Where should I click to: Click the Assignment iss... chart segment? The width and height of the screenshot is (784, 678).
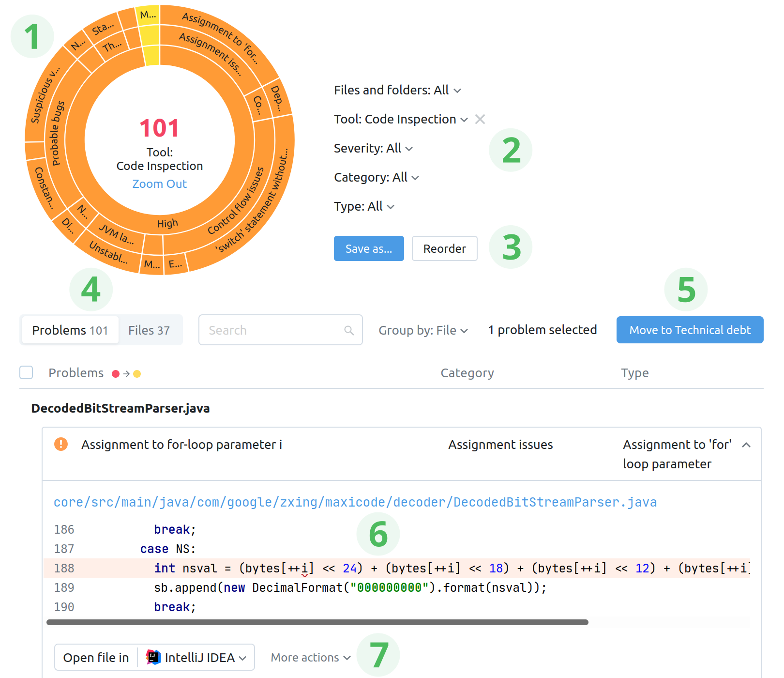[x=210, y=53]
